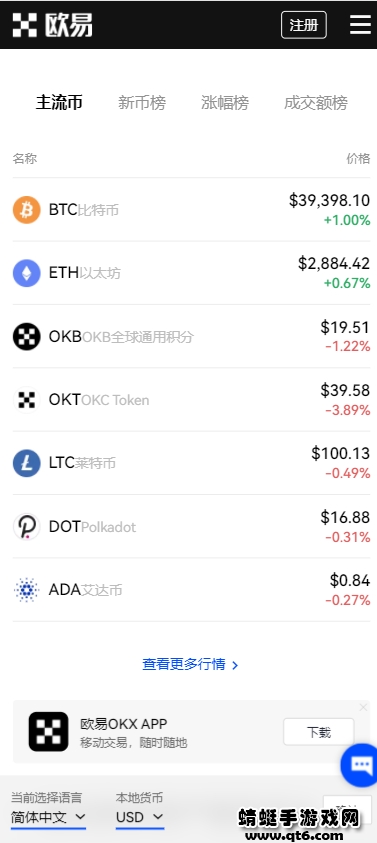Expand the 简体中文 language dropdown

click(48, 818)
